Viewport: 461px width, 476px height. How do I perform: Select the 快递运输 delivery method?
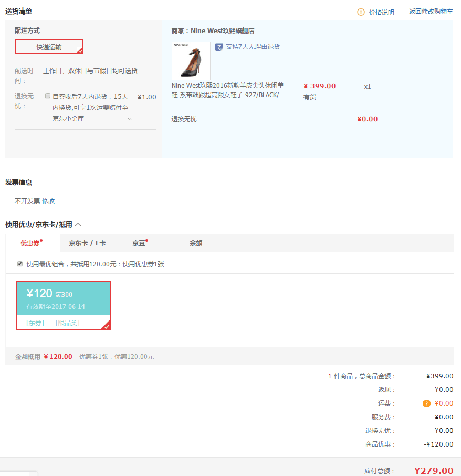coord(49,47)
